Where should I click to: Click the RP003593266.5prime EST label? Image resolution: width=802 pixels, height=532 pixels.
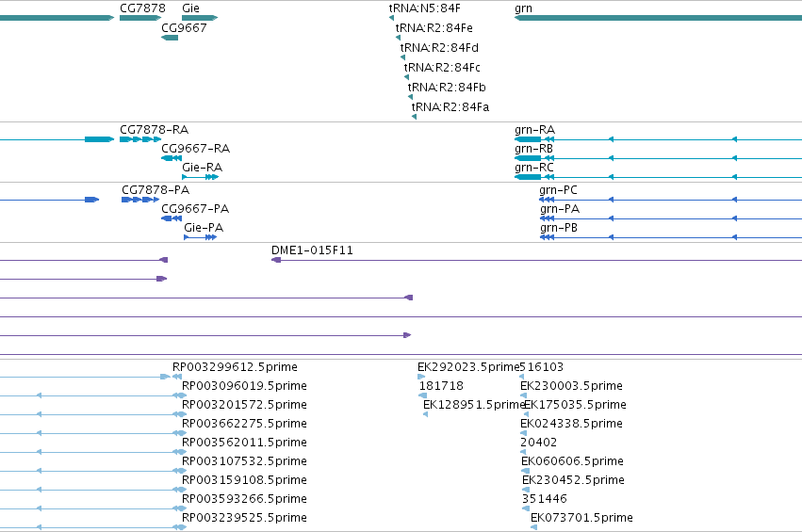click(244, 499)
